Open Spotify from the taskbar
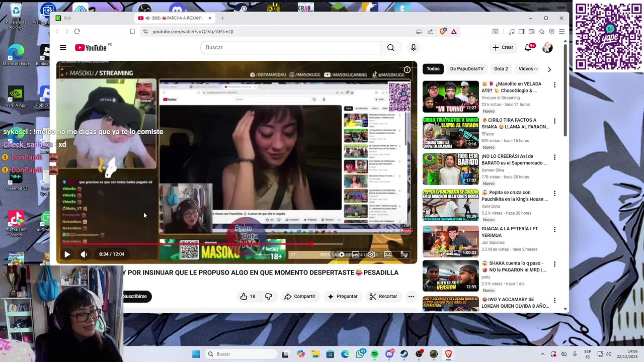This screenshot has height=362, width=644. [x=374, y=354]
